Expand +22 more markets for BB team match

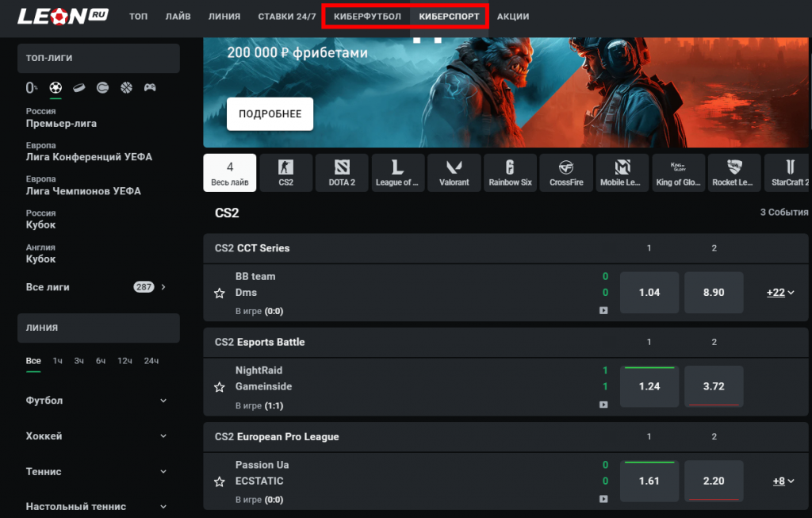[x=780, y=293]
